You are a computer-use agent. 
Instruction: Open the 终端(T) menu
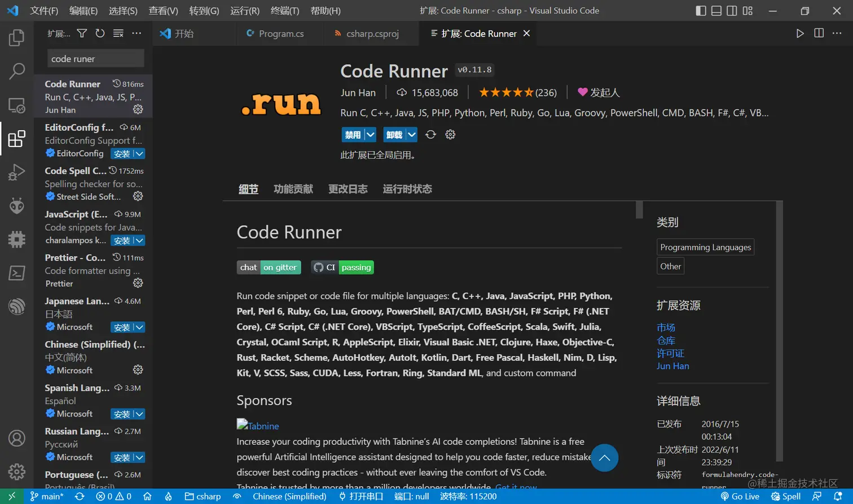click(x=285, y=11)
